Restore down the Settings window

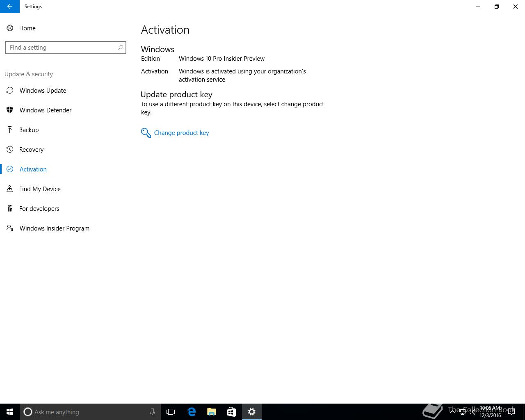tap(497, 7)
